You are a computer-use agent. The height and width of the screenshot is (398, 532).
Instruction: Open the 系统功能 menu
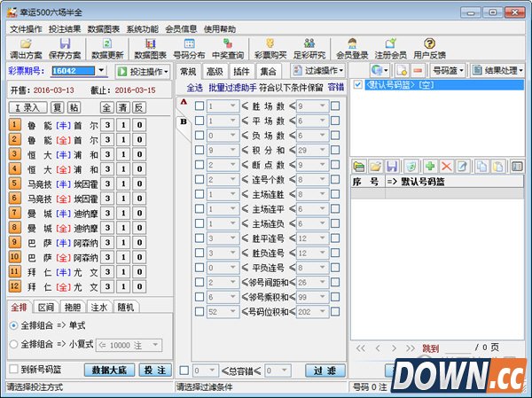point(142,29)
